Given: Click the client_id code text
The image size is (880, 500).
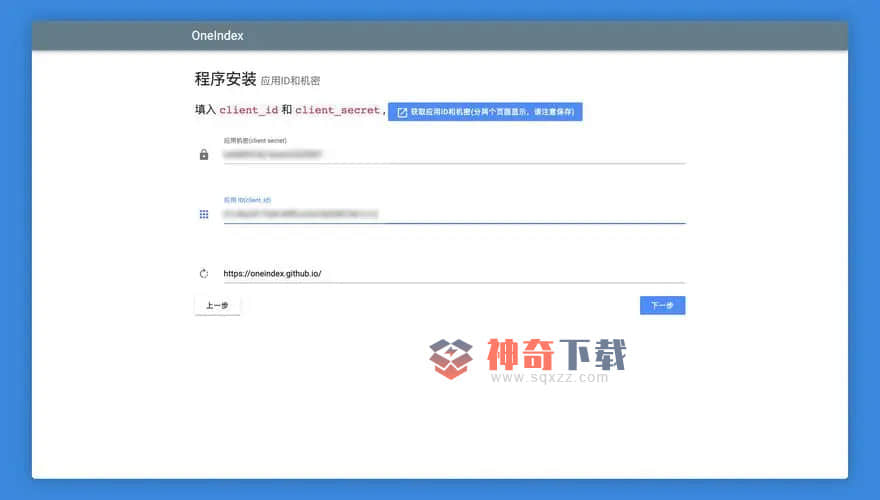Looking at the screenshot, I should (x=249, y=110).
